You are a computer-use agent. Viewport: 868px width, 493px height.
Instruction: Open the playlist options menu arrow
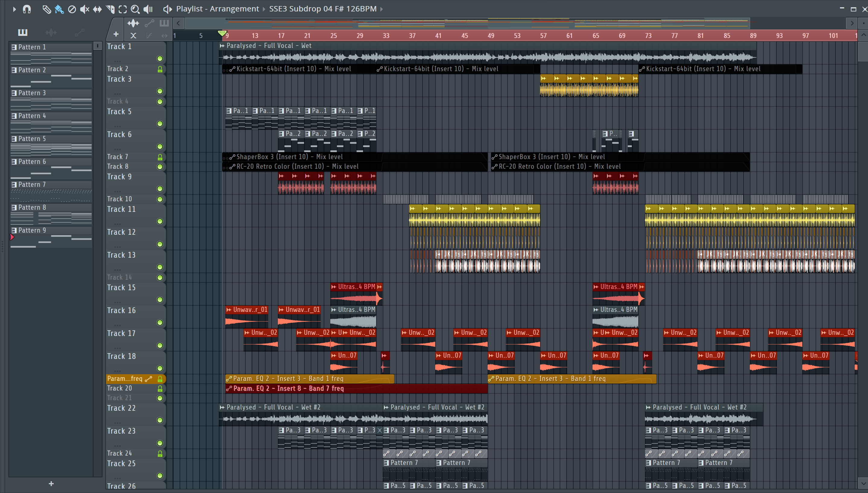pyautogui.click(x=14, y=9)
